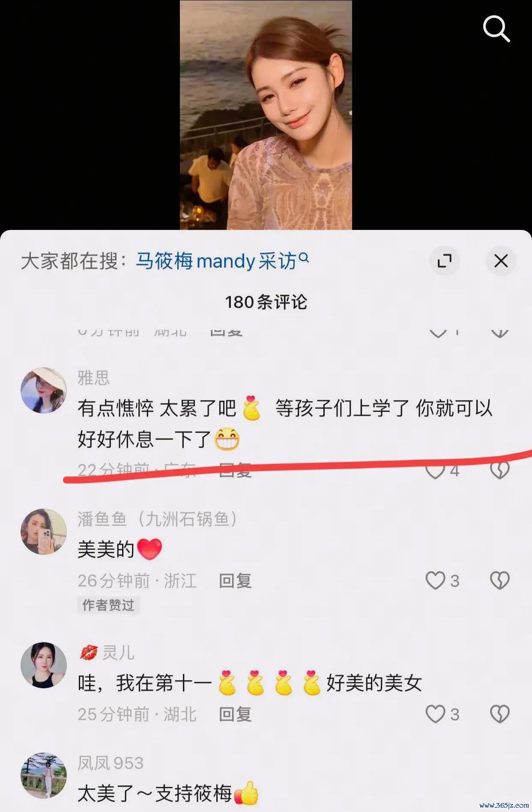Image resolution: width=532 pixels, height=812 pixels.
Task: Tap the username 潘鱼鱼（九洲石锅鱼）
Action: click(157, 519)
